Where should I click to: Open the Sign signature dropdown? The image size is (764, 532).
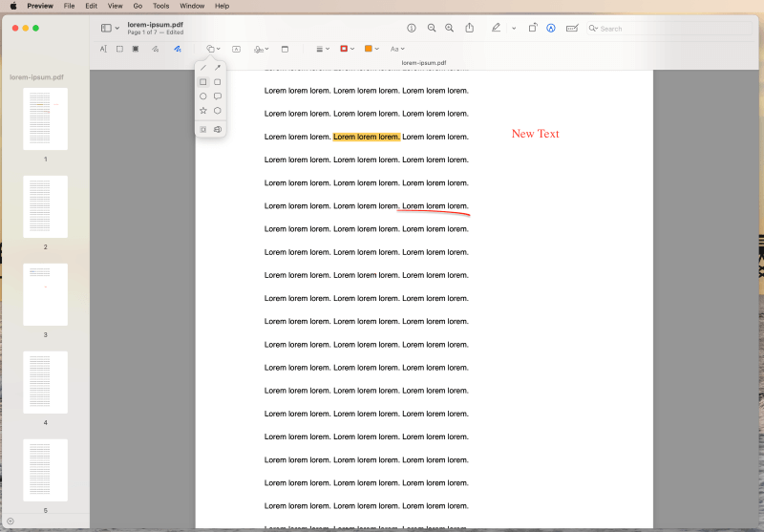(x=261, y=49)
